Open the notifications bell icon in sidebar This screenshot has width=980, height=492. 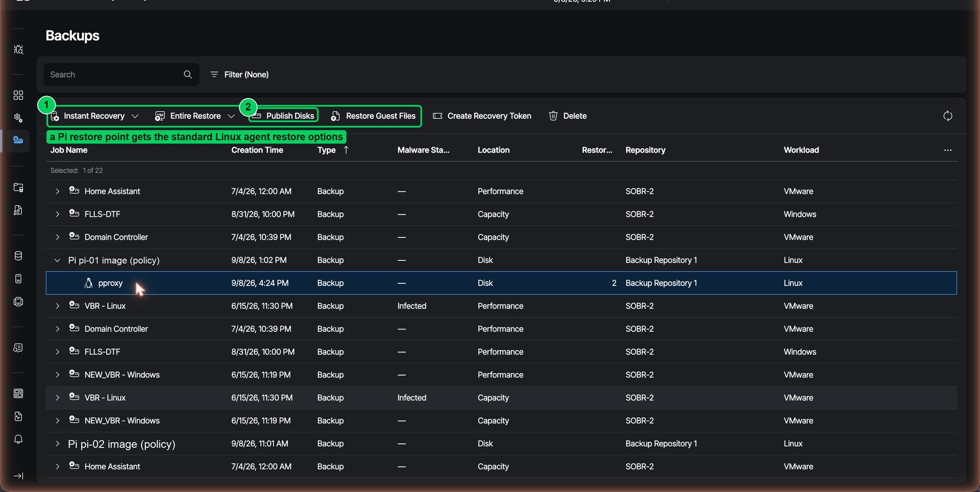[19, 439]
